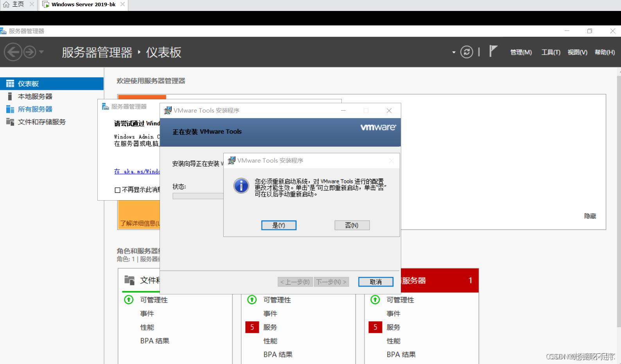
Task: Select 仪表板 in the left sidebar
Action: pyautogui.click(x=52, y=84)
